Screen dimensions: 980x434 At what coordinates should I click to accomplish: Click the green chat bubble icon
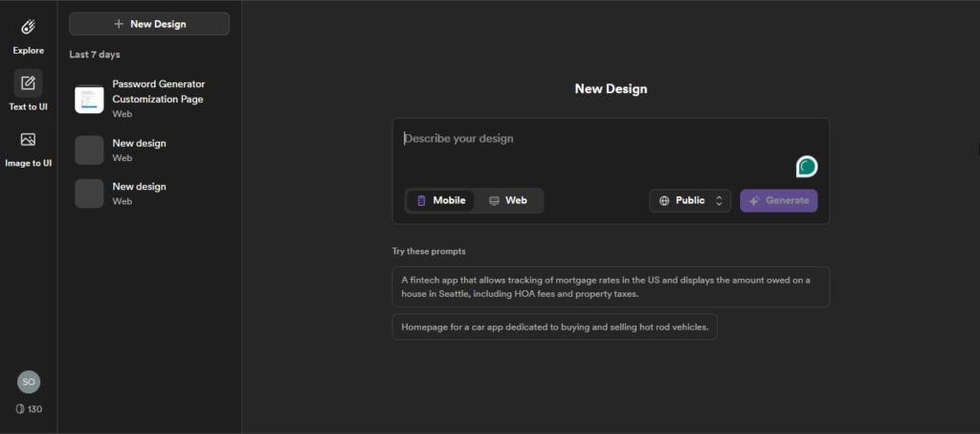[x=807, y=167]
